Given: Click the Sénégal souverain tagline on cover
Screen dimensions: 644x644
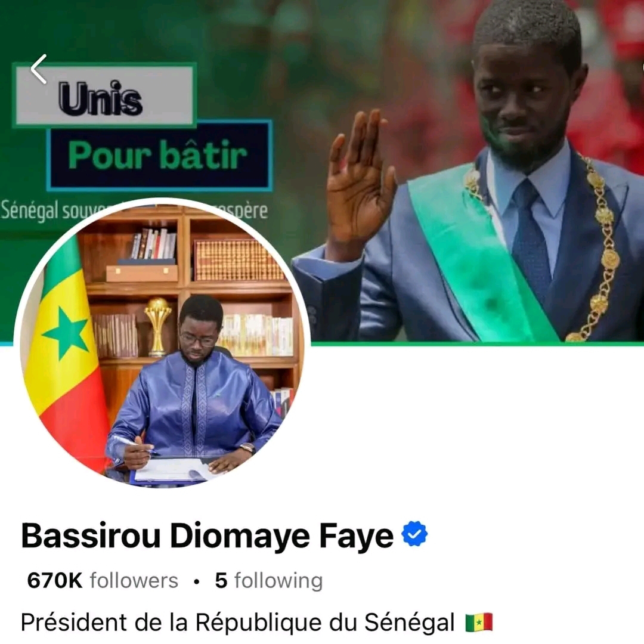Looking at the screenshot, I should point(134,210).
